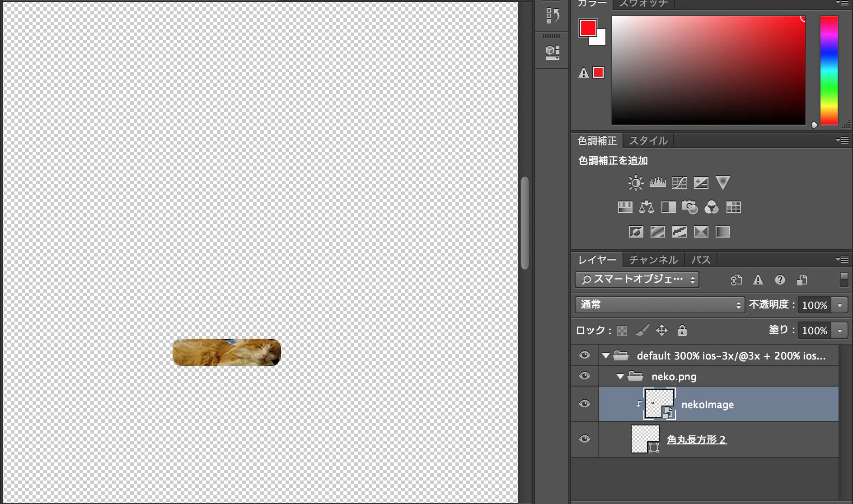853x504 pixels.
Task: Hide the nekoImage layer
Action: [x=585, y=404]
